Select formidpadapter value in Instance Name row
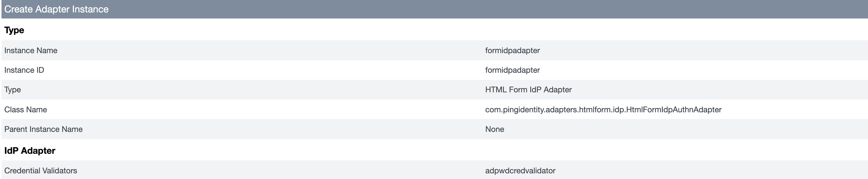Image resolution: width=868 pixels, height=179 pixels. [x=512, y=50]
